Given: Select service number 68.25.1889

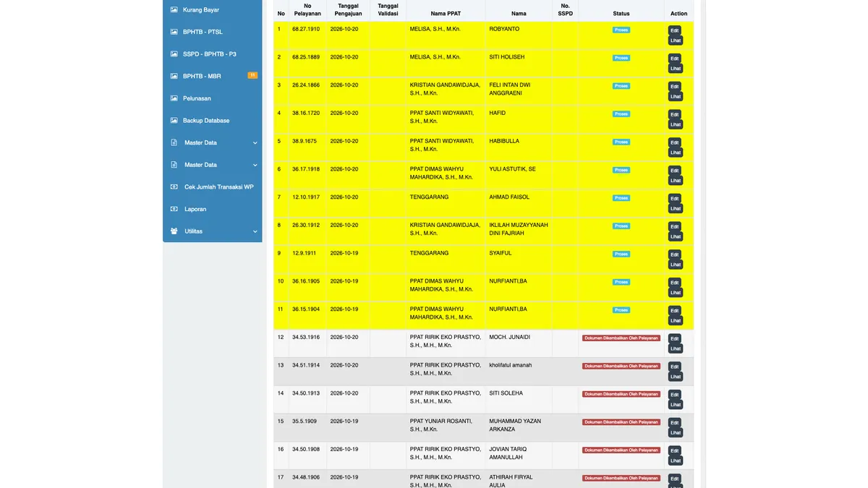Looking at the screenshot, I should [x=306, y=57].
